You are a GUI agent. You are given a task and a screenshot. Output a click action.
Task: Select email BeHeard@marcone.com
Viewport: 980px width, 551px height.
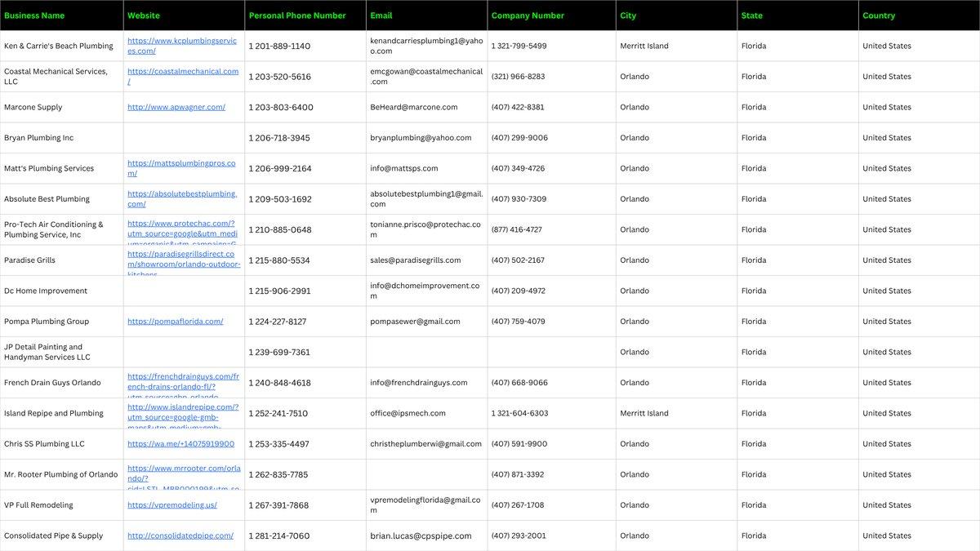click(x=414, y=107)
